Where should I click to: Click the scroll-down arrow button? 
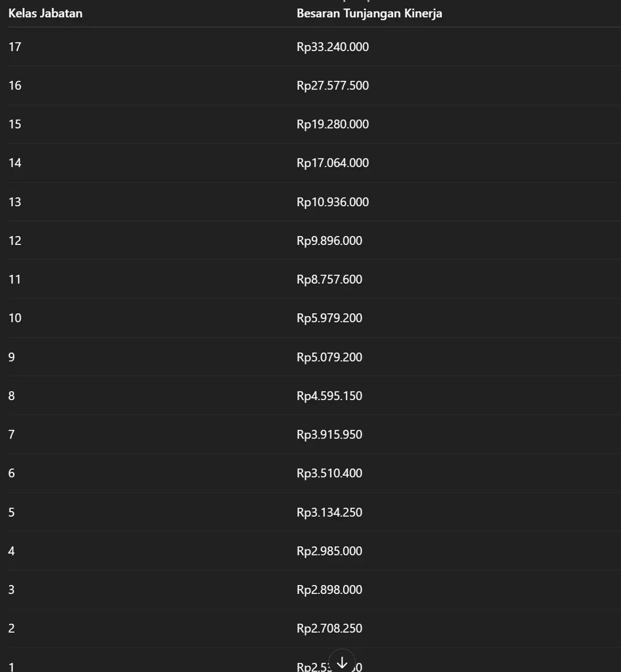click(342, 662)
